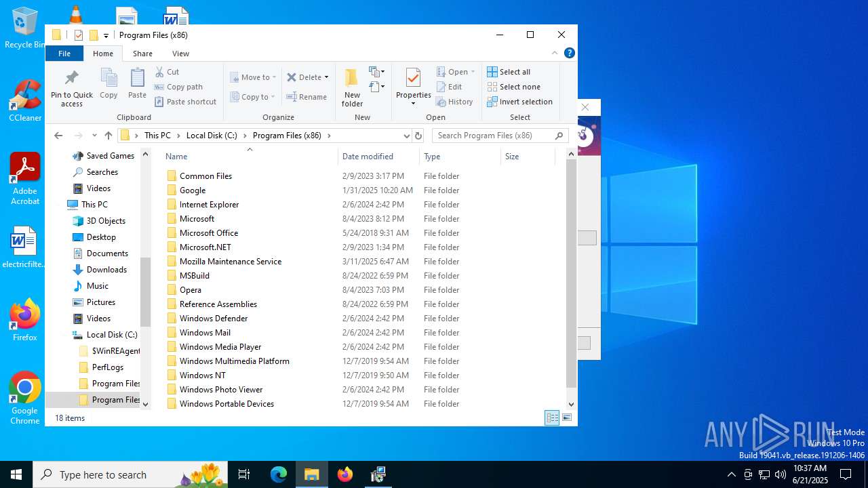868x488 pixels.
Task: Click Copy path in ribbon
Action: coord(178,87)
